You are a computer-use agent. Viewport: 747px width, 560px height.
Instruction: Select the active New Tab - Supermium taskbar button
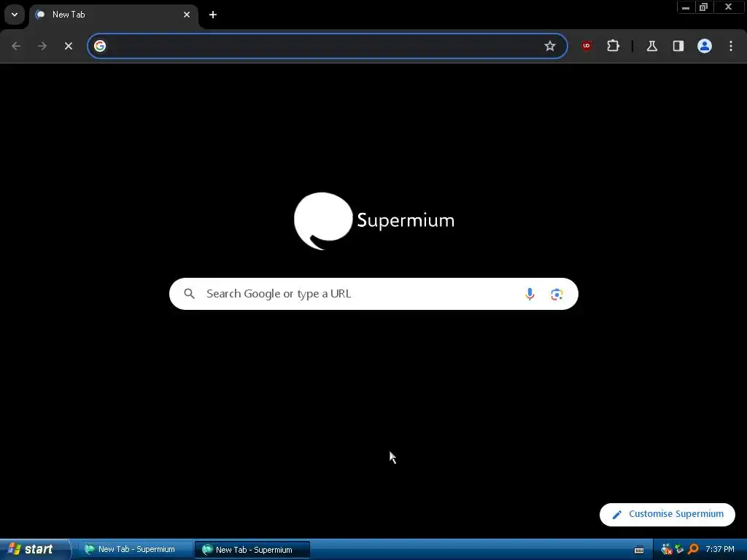pos(252,550)
